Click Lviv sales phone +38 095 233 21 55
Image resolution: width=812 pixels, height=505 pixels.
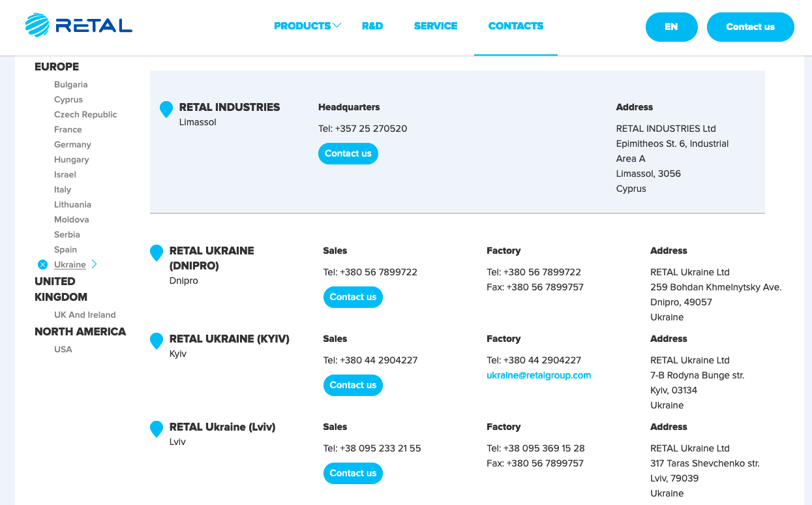[x=380, y=448]
